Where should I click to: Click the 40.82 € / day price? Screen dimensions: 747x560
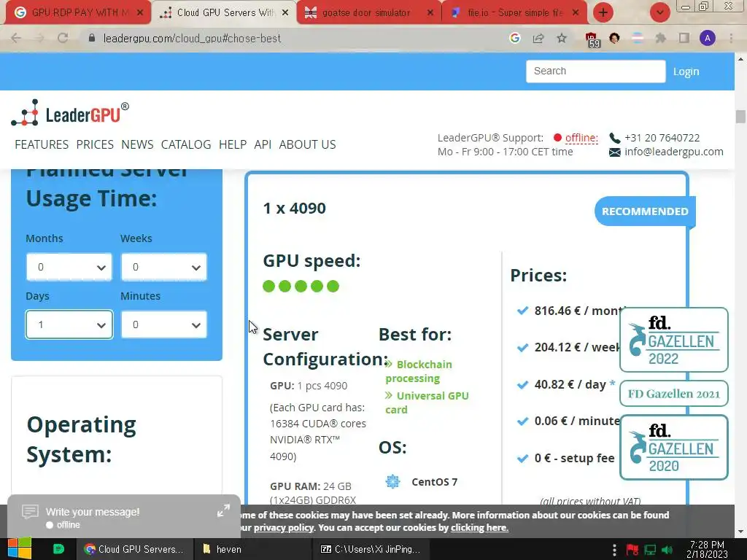(x=570, y=384)
